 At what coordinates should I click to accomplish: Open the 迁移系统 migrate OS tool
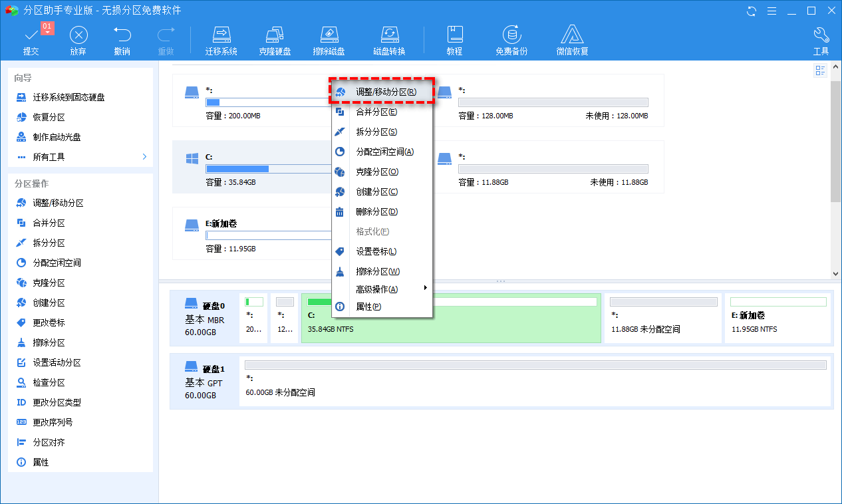click(x=221, y=40)
